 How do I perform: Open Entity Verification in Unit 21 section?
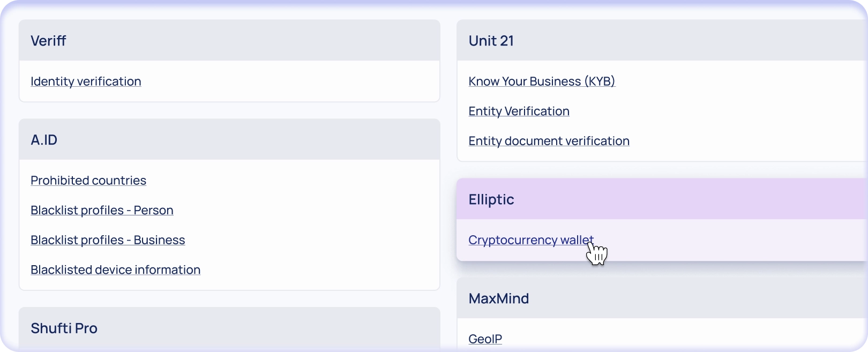tap(519, 111)
